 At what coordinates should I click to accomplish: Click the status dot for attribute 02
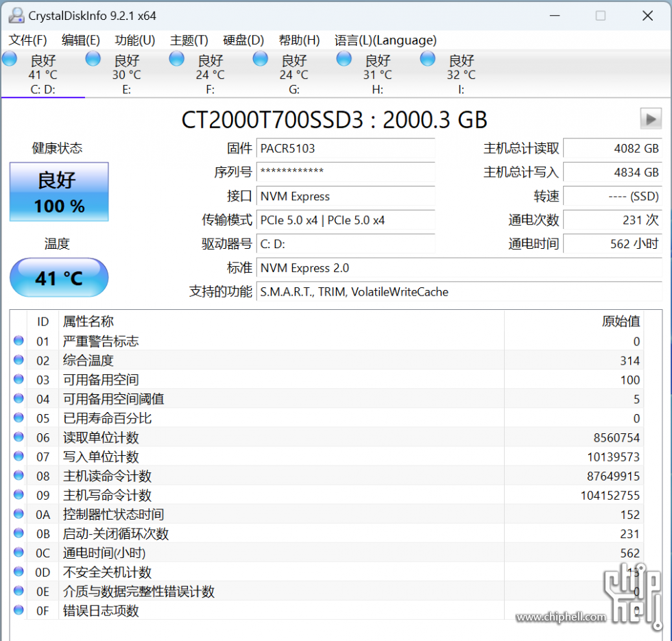pyautogui.click(x=19, y=360)
